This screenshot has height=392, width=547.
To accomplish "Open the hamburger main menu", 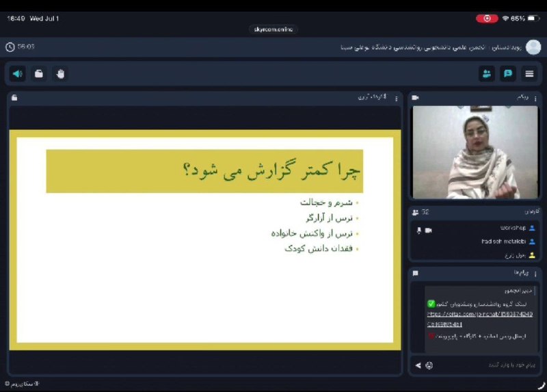I will pyautogui.click(x=529, y=74).
